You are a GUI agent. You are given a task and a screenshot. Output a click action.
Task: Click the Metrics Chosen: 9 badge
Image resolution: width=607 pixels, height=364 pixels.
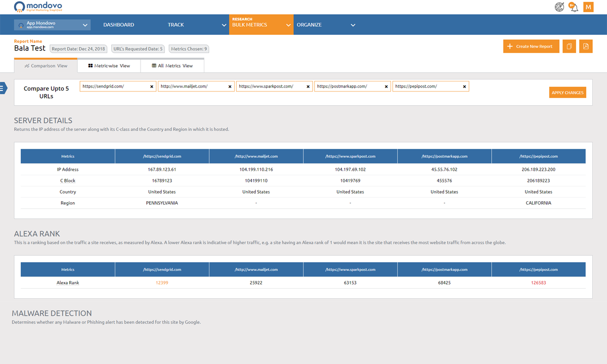tap(189, 49)
